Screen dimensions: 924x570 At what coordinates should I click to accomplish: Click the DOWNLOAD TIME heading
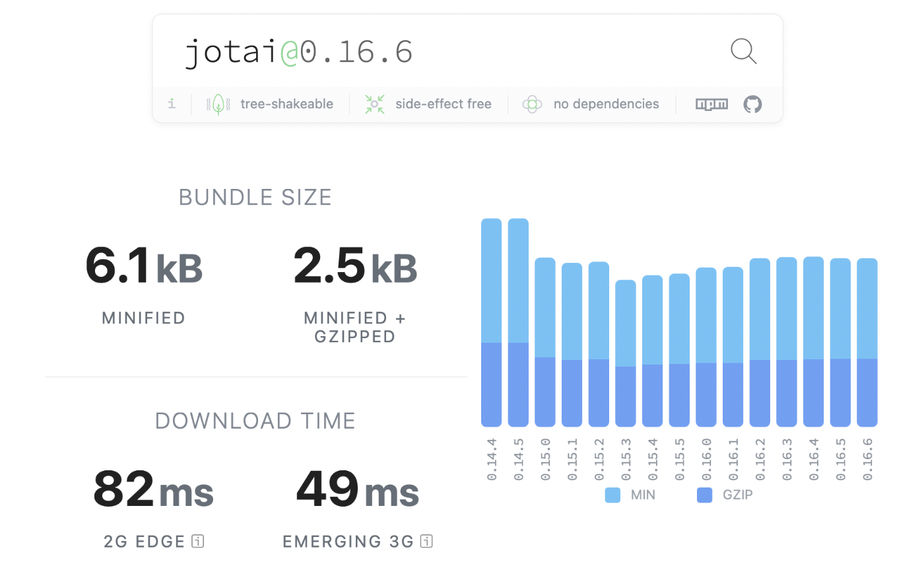pyautogui.click(x=255, y=421)
